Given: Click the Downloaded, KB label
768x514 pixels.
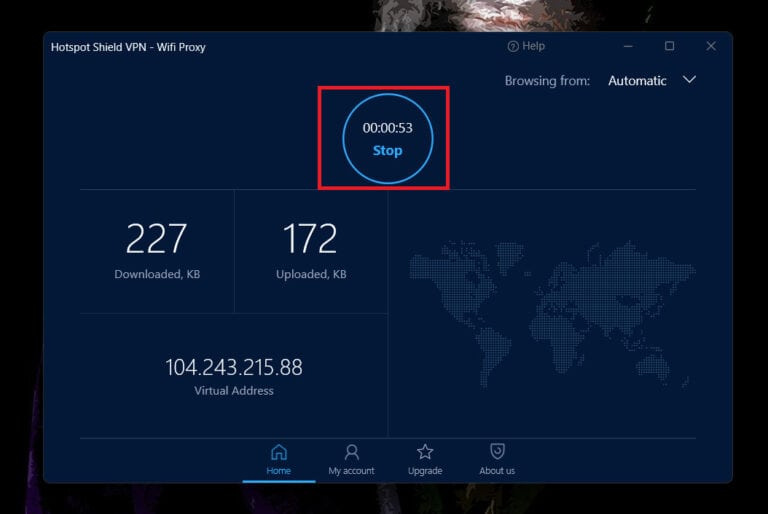Looking at the screenshot, I should pos(157,274).
